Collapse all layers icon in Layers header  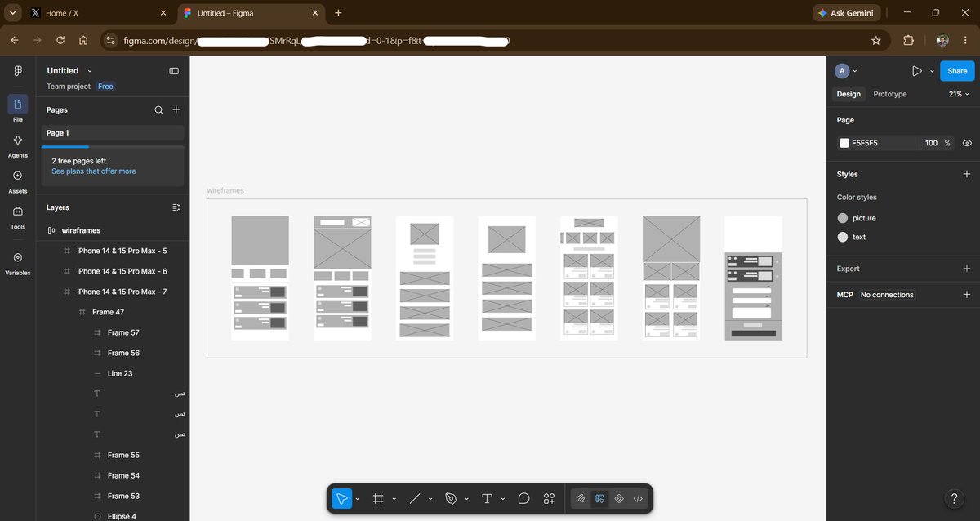(x=176, y=207)
